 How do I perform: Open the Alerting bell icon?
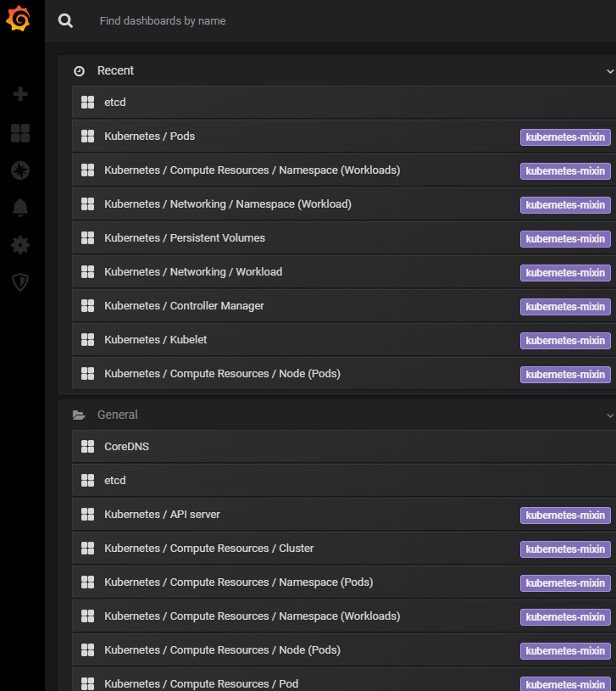coord(20,208)
